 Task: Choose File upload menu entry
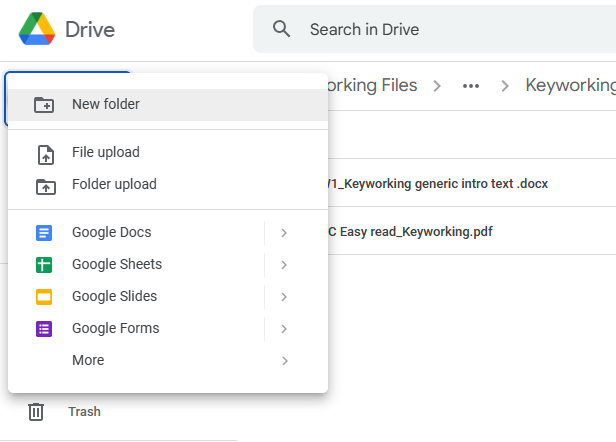tap(106, 153)
